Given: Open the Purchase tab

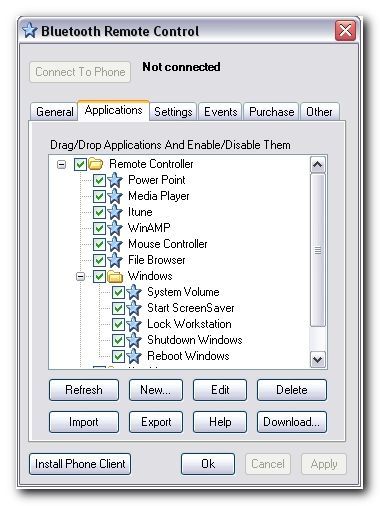Looking at the screenshot, I should [x=271, y=112].
